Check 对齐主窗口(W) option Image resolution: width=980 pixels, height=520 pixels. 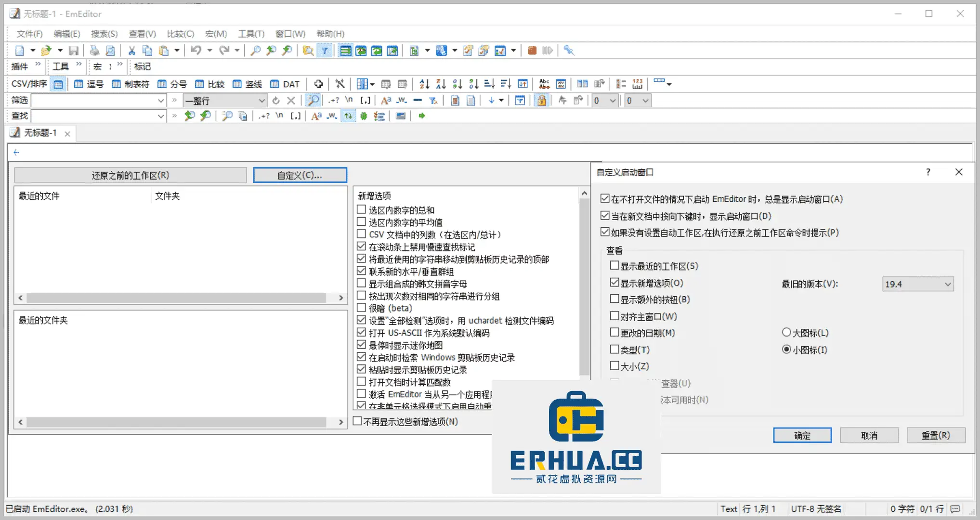(614, 316)
